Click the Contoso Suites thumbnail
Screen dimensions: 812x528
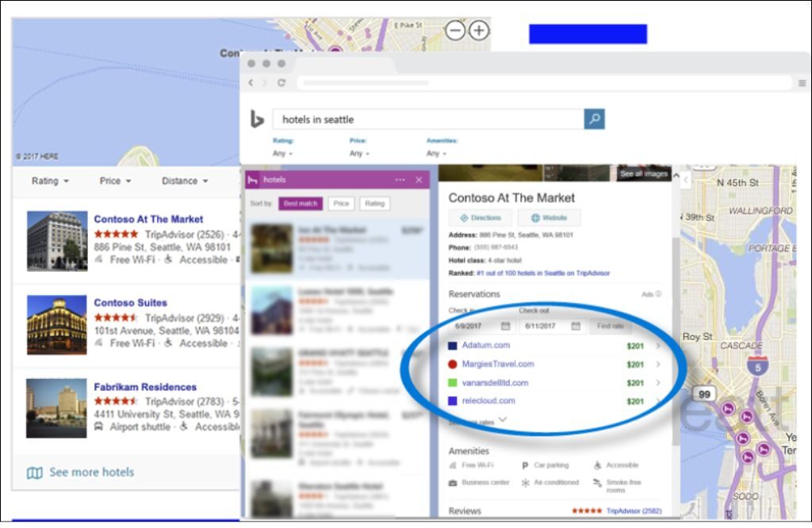pyautogui.click(x=57, y=324)
